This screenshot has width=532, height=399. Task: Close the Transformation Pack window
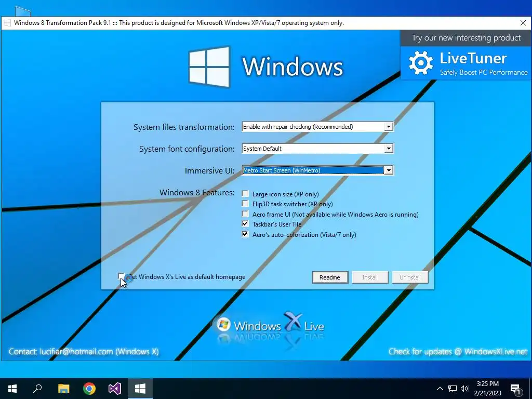click(x=523, y=23)
